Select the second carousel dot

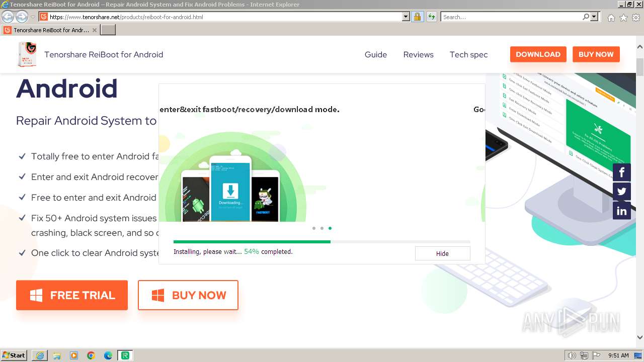coord(322,228)
